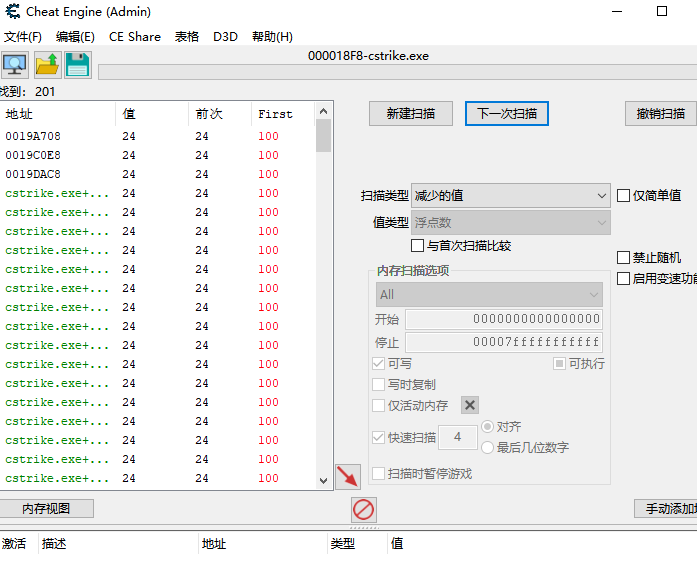The image size is (697, 574).
Task: Click 新建扫描 button
Action: (x=411, y=114)
